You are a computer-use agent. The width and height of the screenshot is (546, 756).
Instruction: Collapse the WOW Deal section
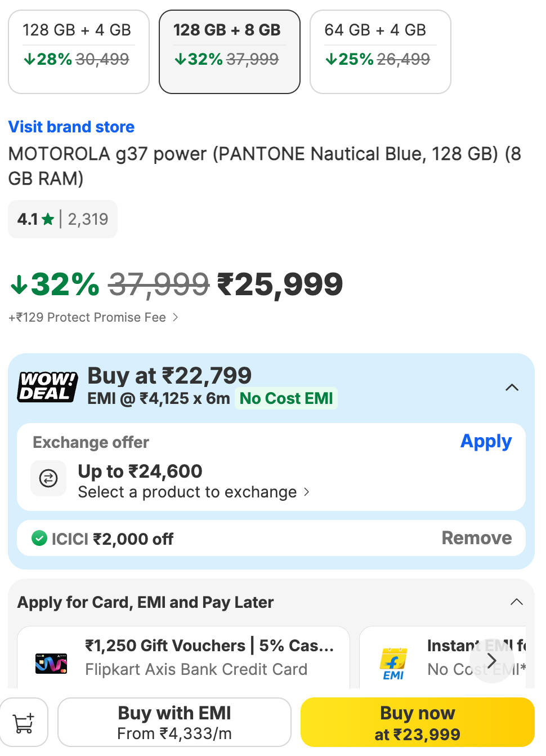tap(512, 388)
